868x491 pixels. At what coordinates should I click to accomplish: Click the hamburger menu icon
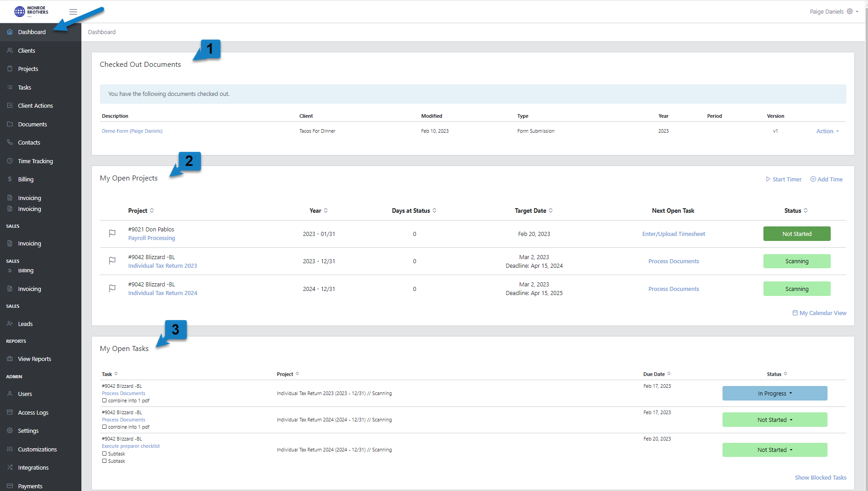click(x=73, y=12)
